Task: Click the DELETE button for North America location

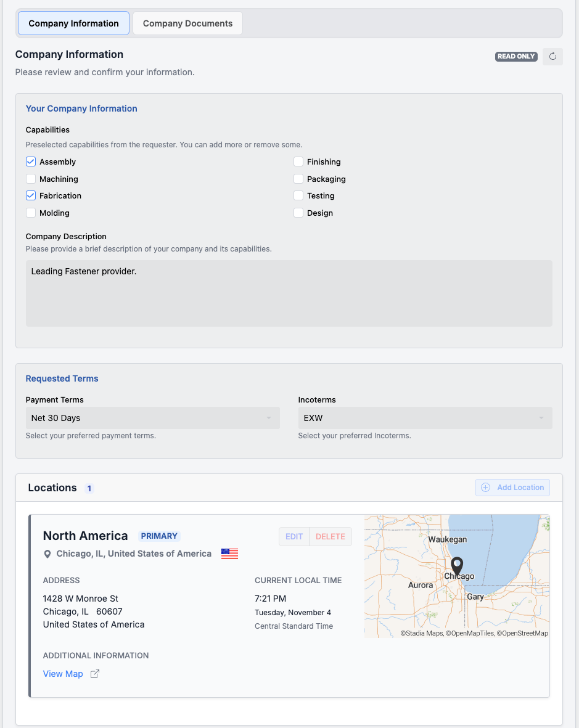Action: [x=330, y=536]
